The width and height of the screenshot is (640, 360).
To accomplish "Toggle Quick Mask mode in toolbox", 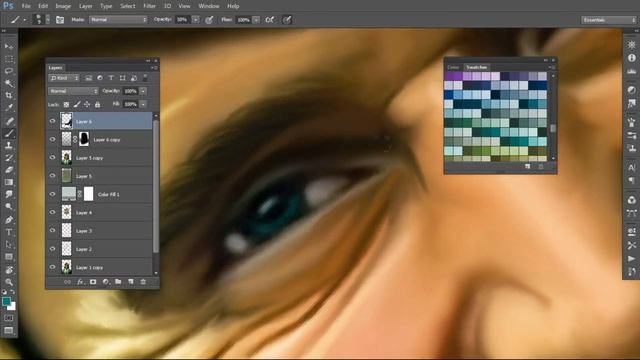I will pos(9,318).
